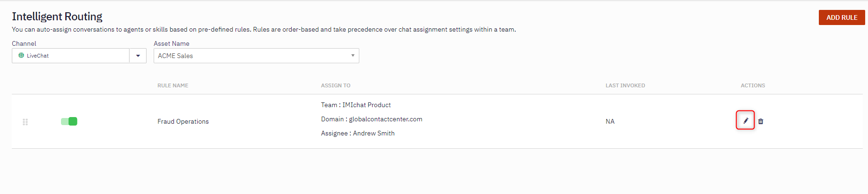Select the Fraud Operations rule name

pyautogui.click(x=183, y=121)
